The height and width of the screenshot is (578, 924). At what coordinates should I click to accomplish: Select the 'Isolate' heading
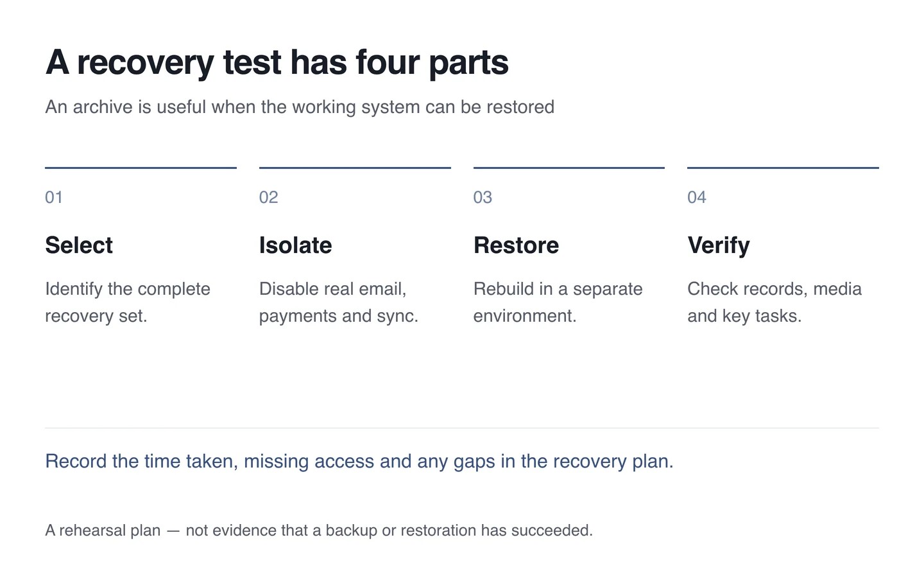click(295, 245)
